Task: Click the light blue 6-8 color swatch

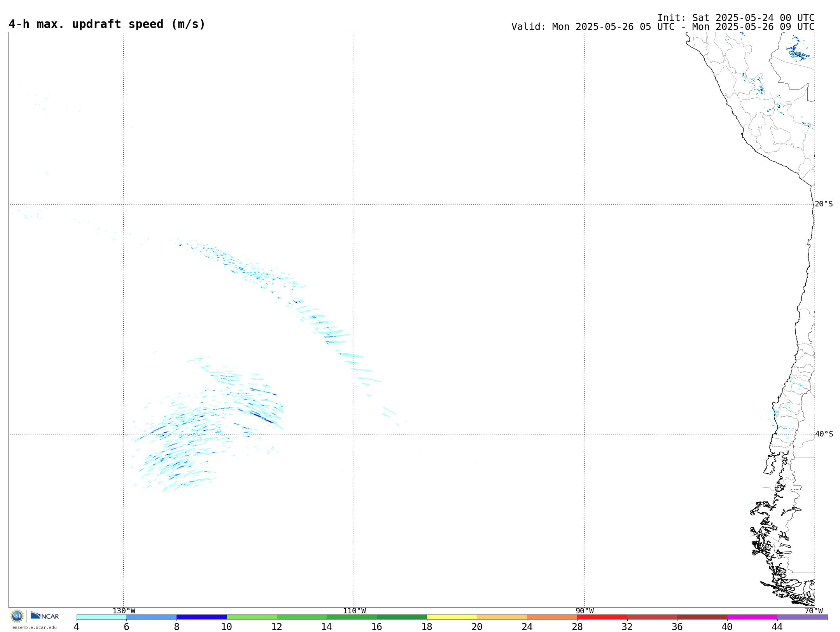Action: [152, 617]
